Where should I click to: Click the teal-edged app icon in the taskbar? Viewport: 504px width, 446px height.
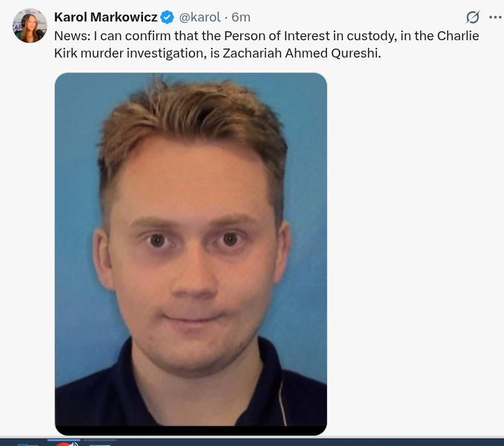[x=100, y=445]
